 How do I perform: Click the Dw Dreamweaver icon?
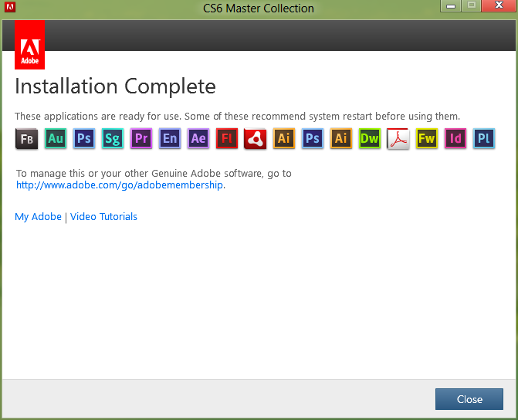coord(370,138)
